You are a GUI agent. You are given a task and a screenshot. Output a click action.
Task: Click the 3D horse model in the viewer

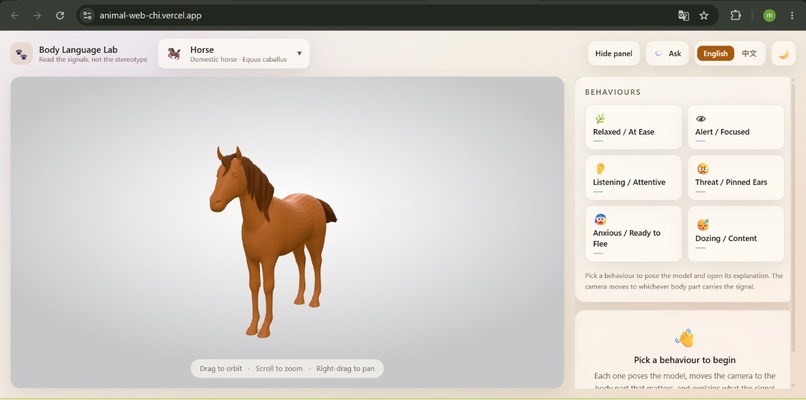tap(272, 242)
